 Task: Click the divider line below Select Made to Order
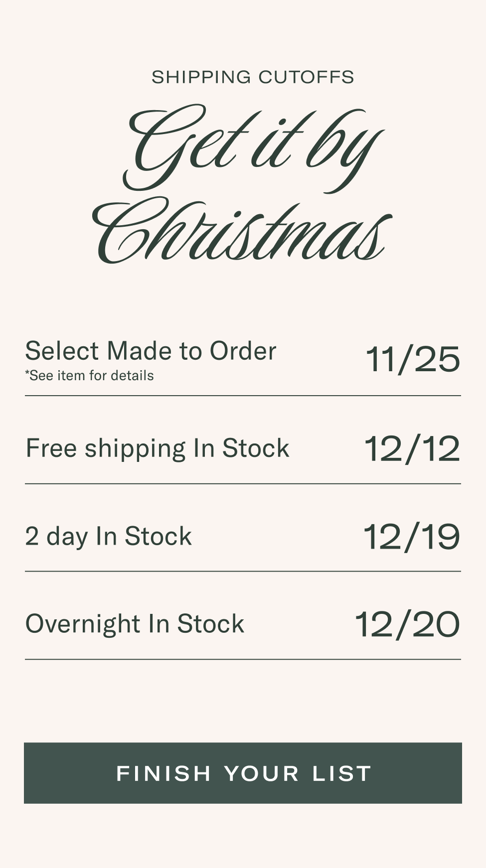click(243, 396)
